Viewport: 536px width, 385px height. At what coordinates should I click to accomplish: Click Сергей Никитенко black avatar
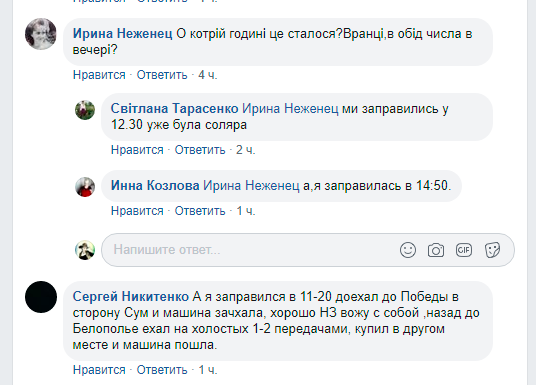click(41, 297)
